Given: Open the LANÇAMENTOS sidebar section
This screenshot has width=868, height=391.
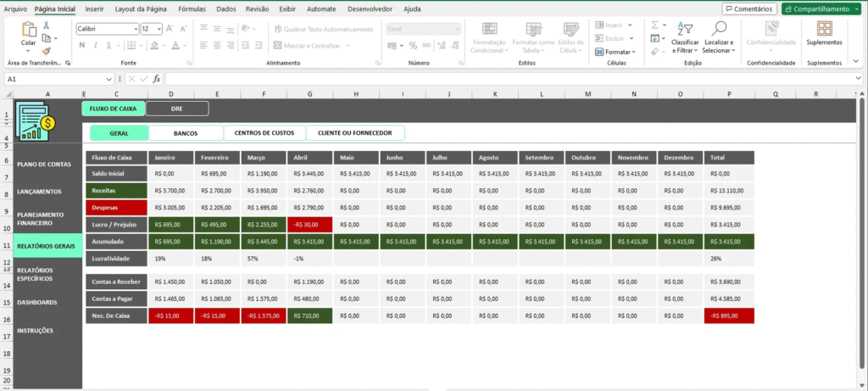Looking at the screenshot, I should (39, 192).
